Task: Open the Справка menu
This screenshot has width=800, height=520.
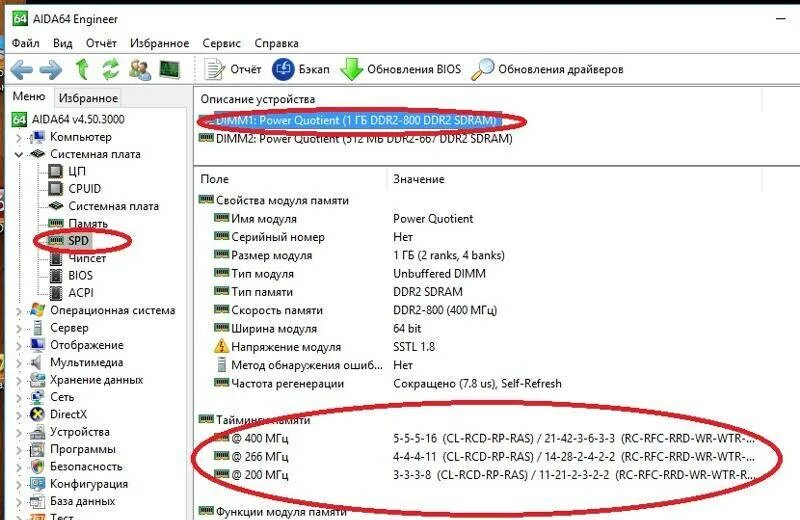Action: pos(277,43)
